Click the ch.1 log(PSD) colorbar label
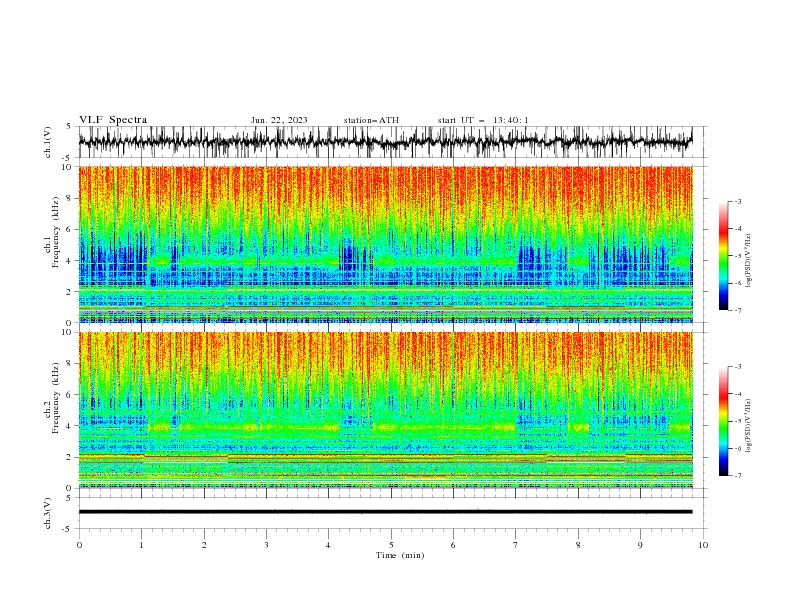792x612 pixels. click(748, 260)
